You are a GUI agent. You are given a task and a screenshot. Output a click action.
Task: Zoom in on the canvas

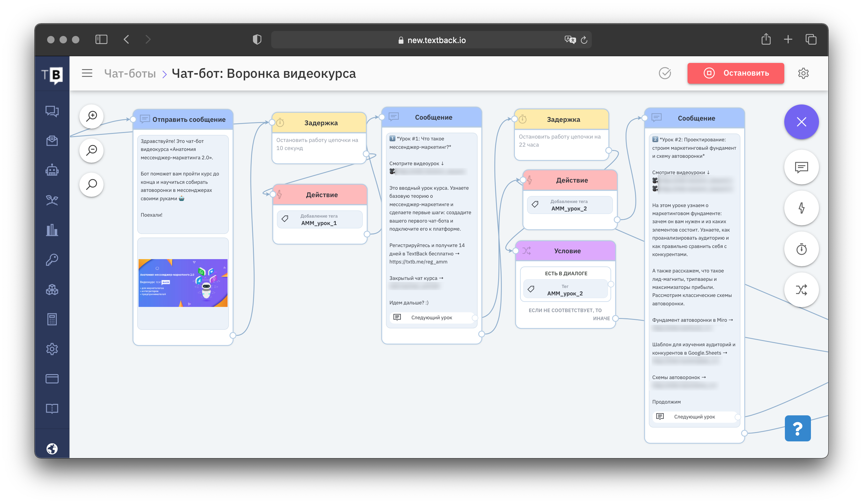click(x=91, y=116)
